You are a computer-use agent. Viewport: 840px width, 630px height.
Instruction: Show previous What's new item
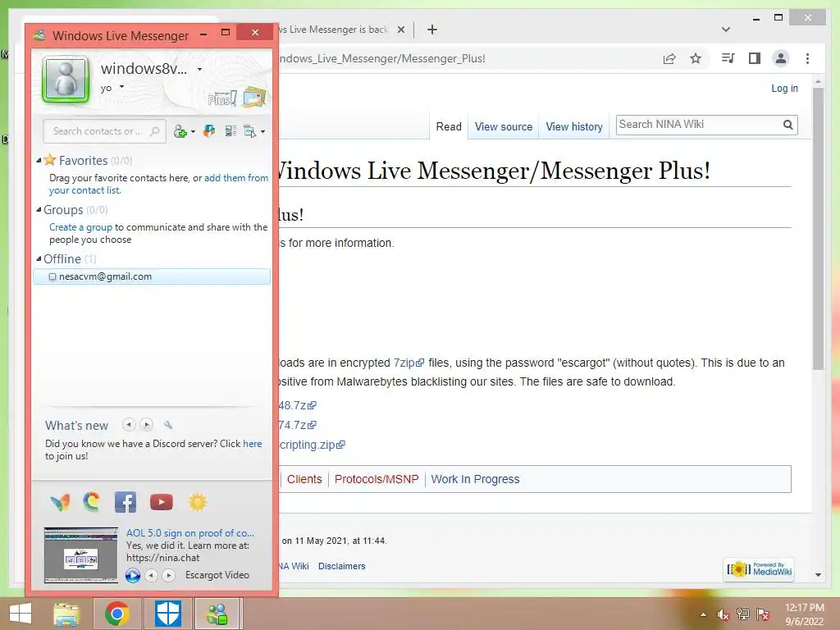click(129, 425)
